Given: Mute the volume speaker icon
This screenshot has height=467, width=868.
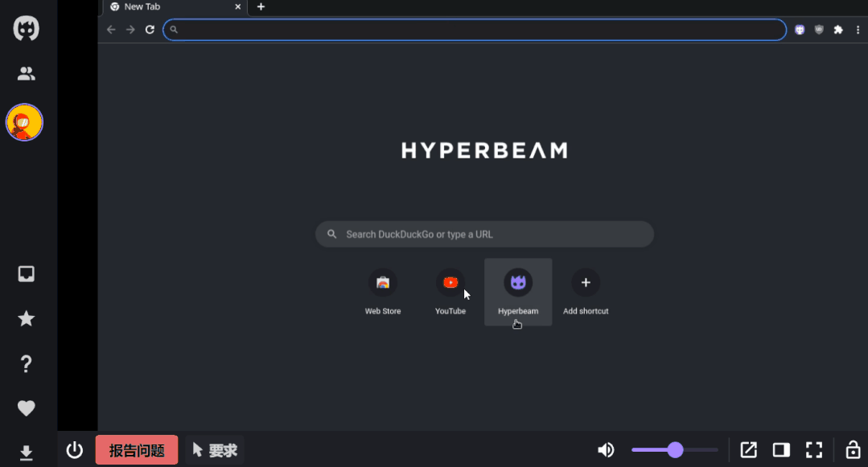Looking at the screenshot, I should pos(607,450).
